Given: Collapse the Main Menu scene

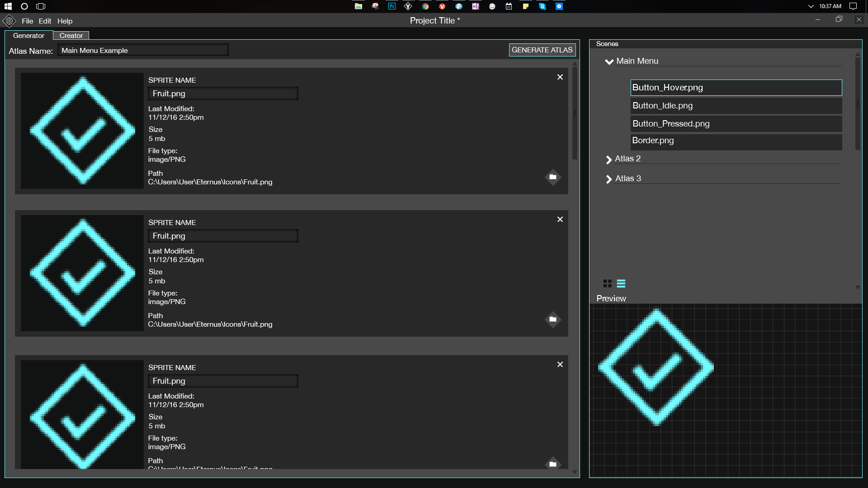Looking at the screenshot, I should pos(609,61).
